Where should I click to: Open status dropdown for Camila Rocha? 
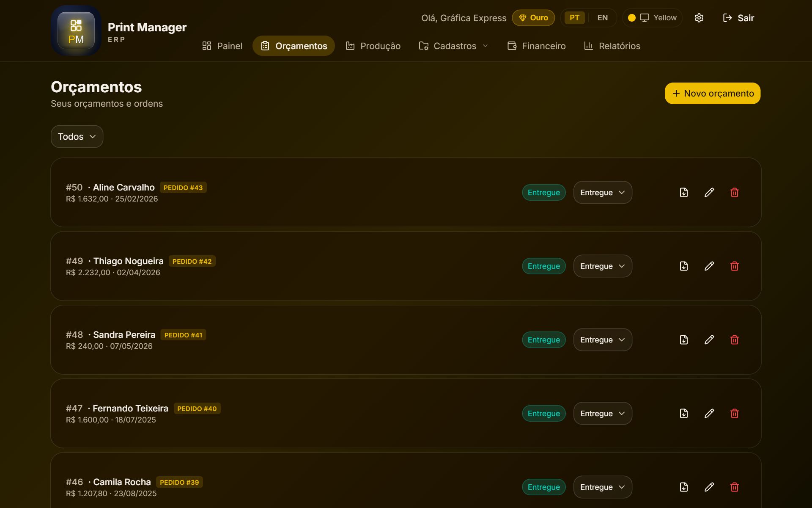point(603,487)
